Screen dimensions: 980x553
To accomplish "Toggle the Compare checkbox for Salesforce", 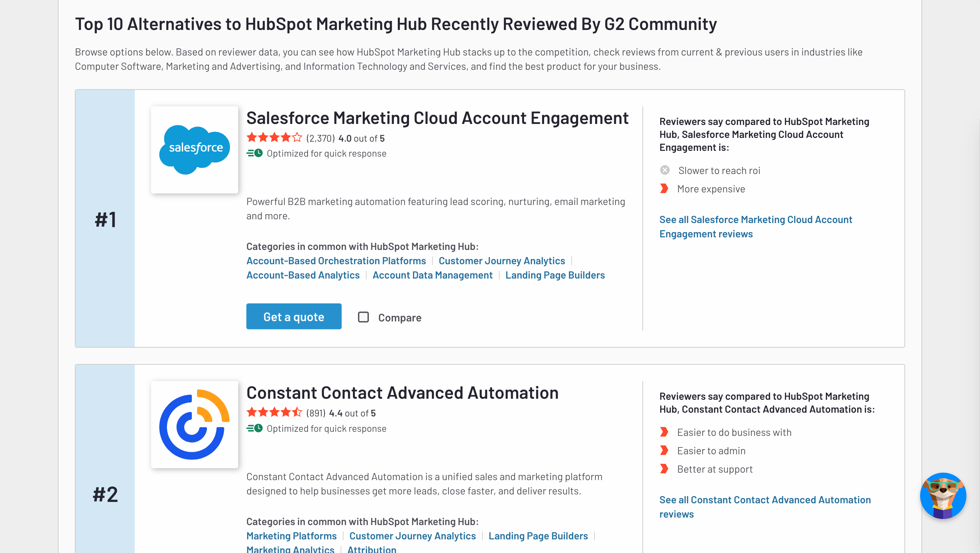I will click(363, 317).
